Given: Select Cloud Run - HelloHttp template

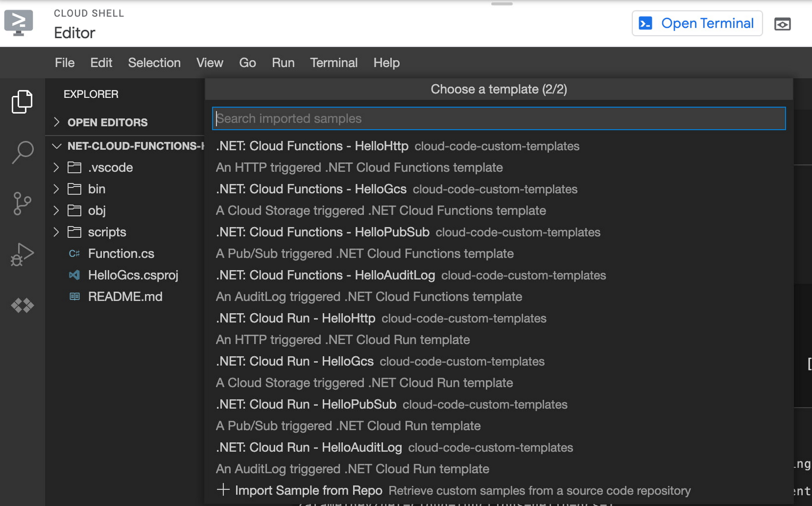Looking at the screenshot, I should click(x=499, y=329).
